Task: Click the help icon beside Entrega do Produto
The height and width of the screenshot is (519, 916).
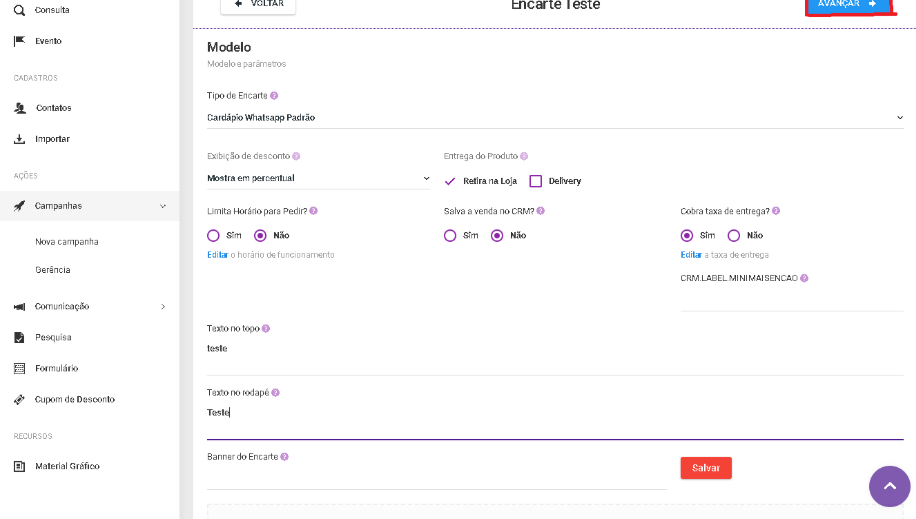Action: point(524,156)
